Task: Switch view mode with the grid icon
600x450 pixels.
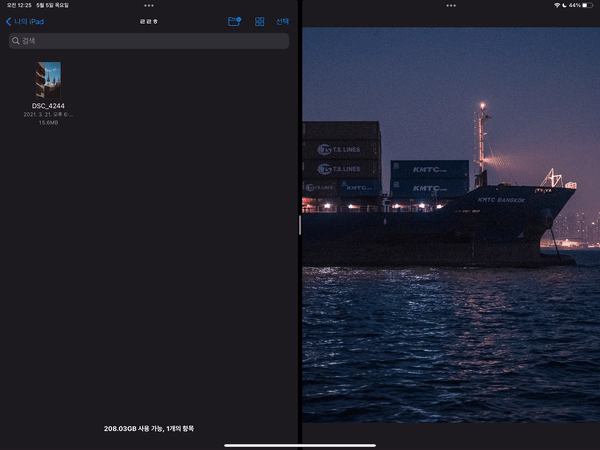Action: [259, 21]
